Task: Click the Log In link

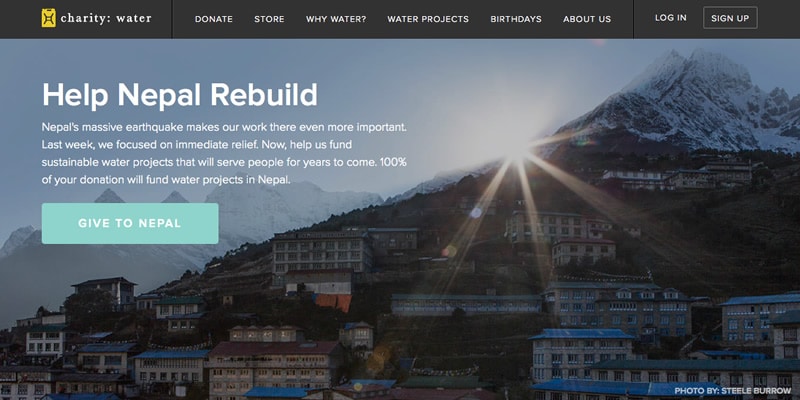Action: tap(670, 18)
